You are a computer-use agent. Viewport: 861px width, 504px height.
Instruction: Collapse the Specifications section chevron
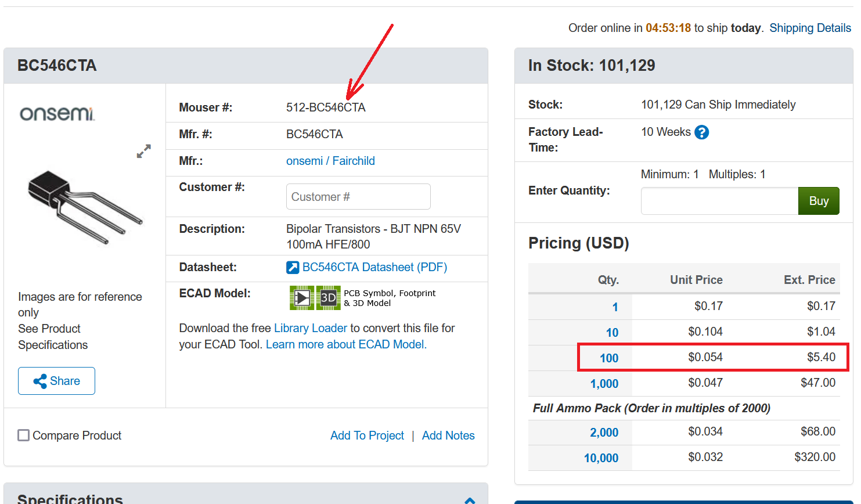pos(470,500)
